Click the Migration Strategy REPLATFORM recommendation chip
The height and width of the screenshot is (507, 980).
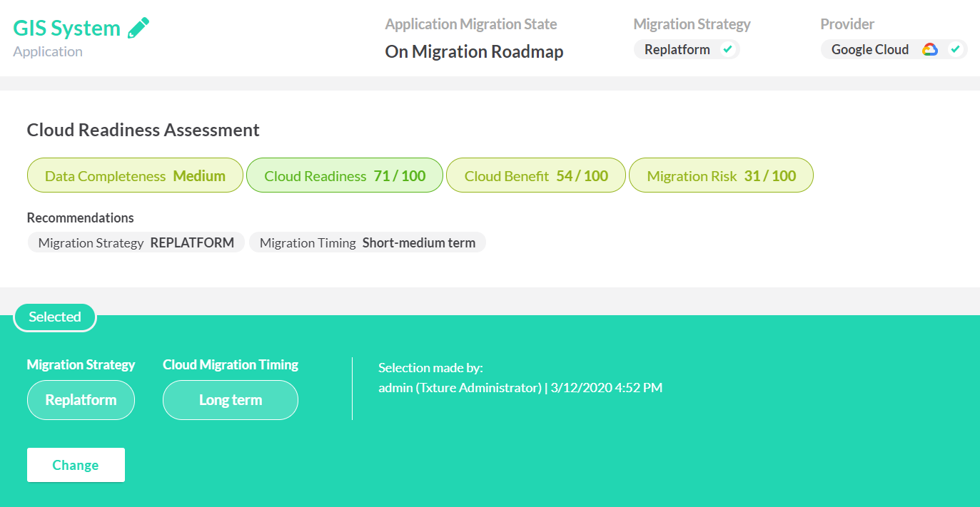coord(136,242)
